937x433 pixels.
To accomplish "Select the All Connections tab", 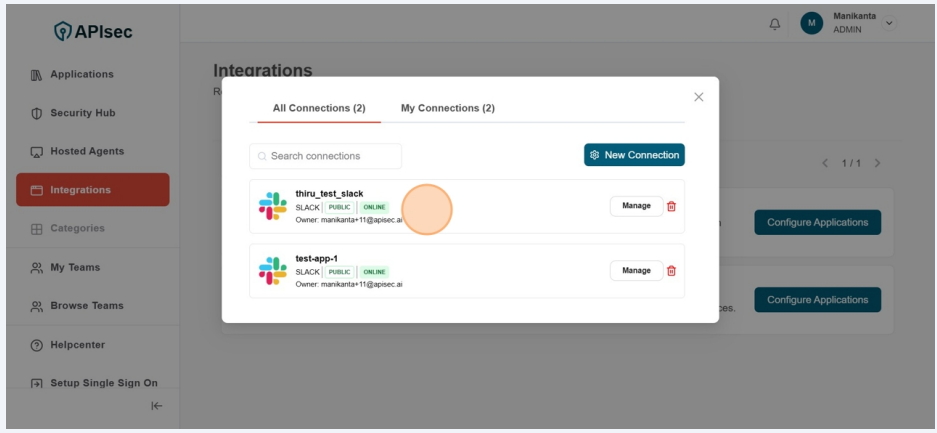I will pyautogui.click(x=318, y=108).
